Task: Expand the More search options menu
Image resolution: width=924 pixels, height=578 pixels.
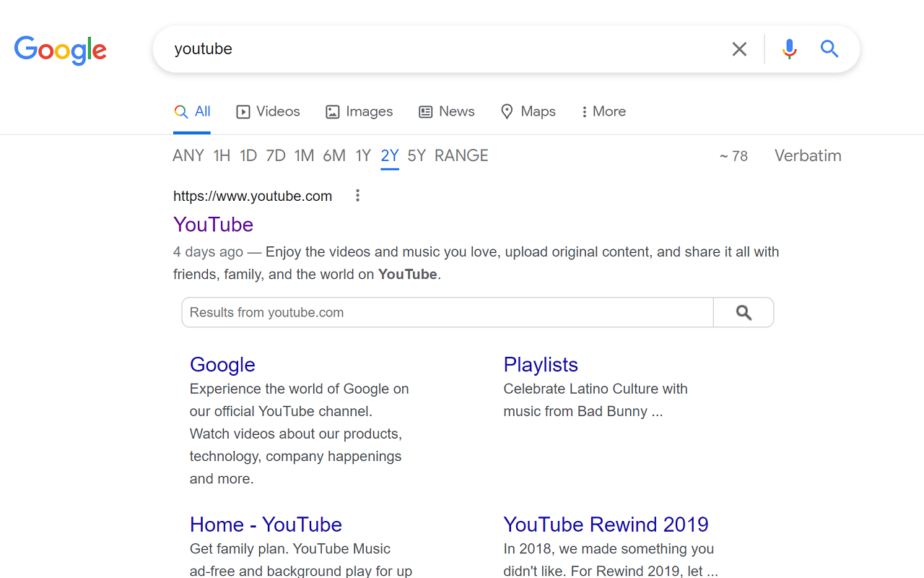Action: point(603,111)
